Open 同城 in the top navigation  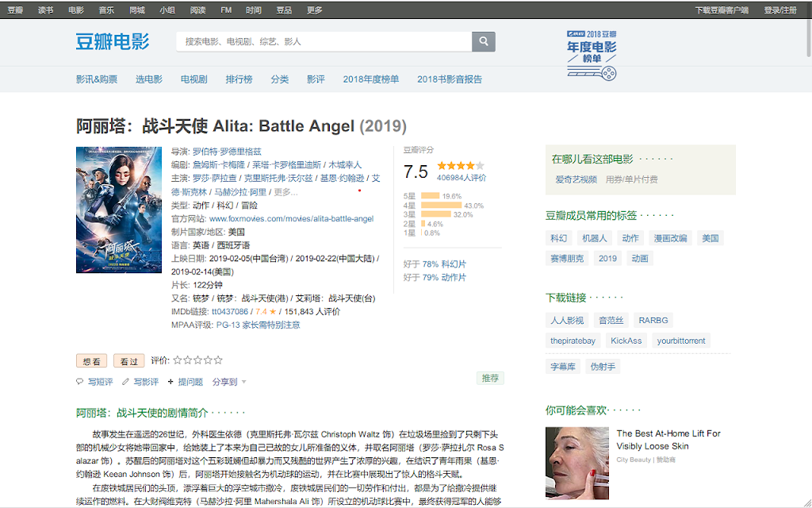click(137, 10)
